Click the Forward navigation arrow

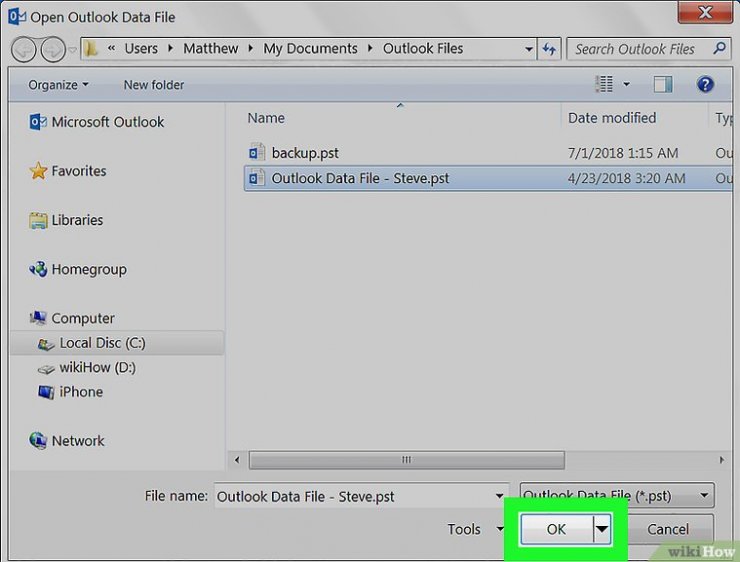[53, 49]
